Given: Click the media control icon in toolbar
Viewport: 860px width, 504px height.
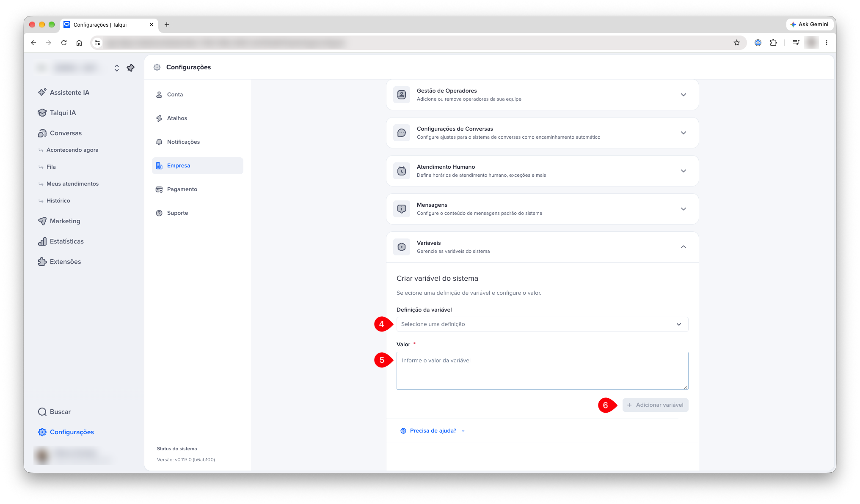Looking at the screenshot, I should tap(796, 43).
